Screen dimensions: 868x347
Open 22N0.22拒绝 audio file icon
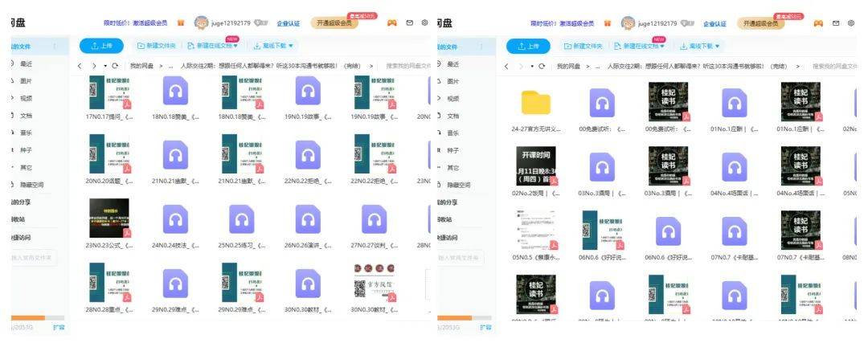309,154
